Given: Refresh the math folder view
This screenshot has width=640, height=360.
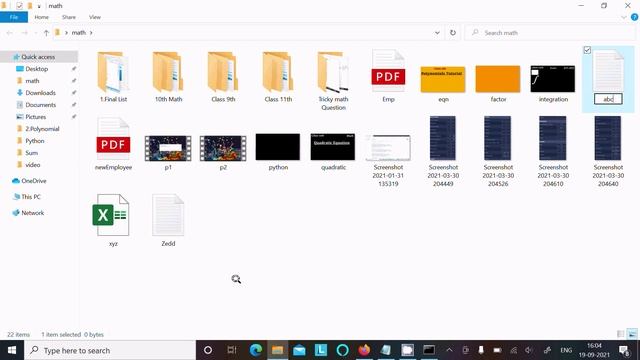Looking at the screenshot, I should point(453,33).
